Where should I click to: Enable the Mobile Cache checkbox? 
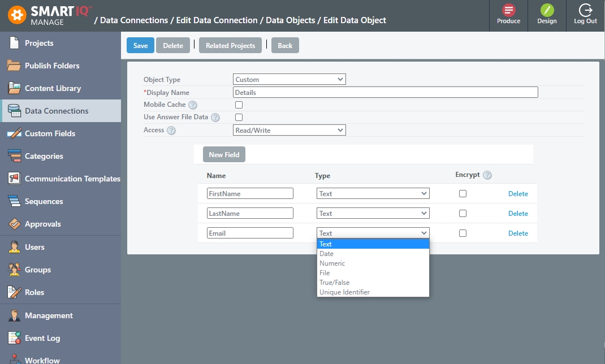coord(239,105)
